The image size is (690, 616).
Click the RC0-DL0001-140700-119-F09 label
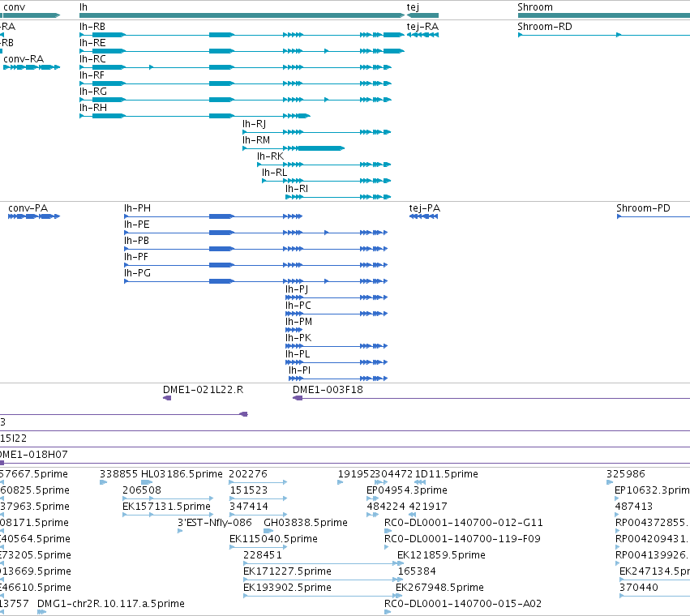tap(462, 539)
